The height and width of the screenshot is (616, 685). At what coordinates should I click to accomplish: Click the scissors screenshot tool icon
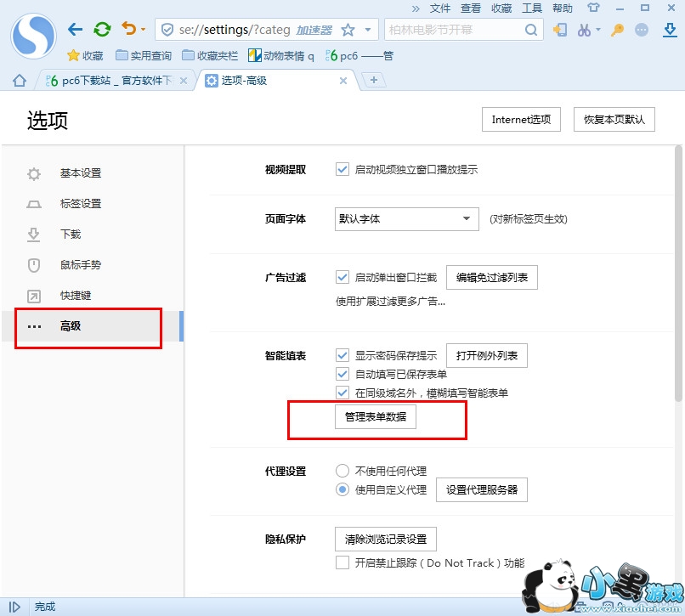584,30
